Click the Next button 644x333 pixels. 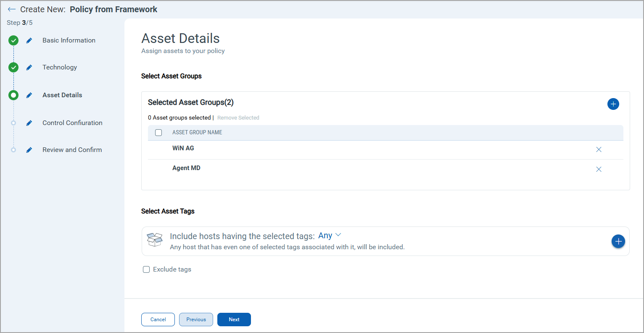[234, 320]
